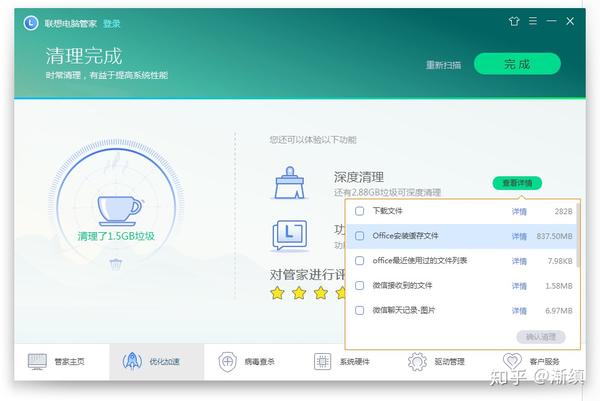The width and height of the screenshot is (600, 401).
Task: Click the popup list scrollbar
Action: tap(578, 235)
